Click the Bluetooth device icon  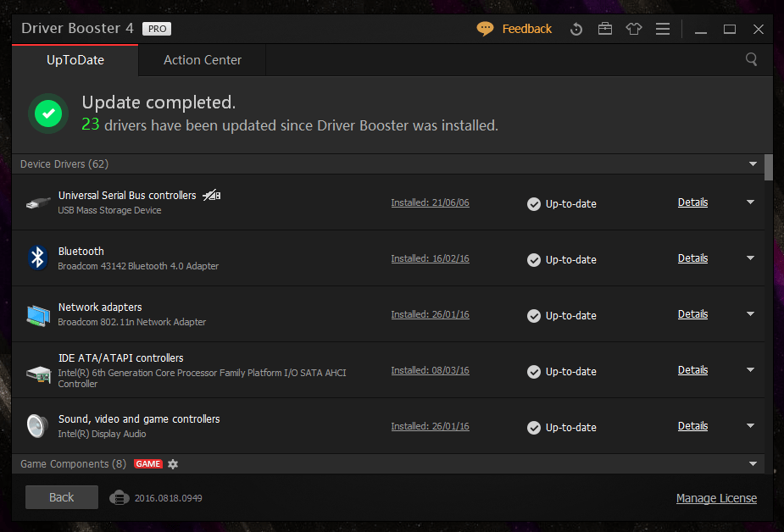click(37, 258)
